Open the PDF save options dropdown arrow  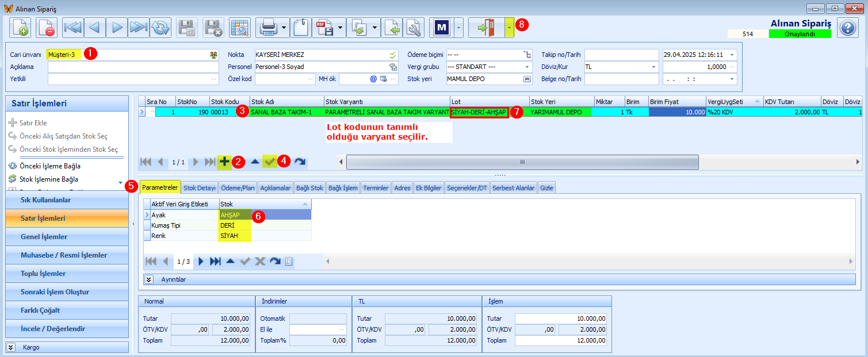point(341,28)
